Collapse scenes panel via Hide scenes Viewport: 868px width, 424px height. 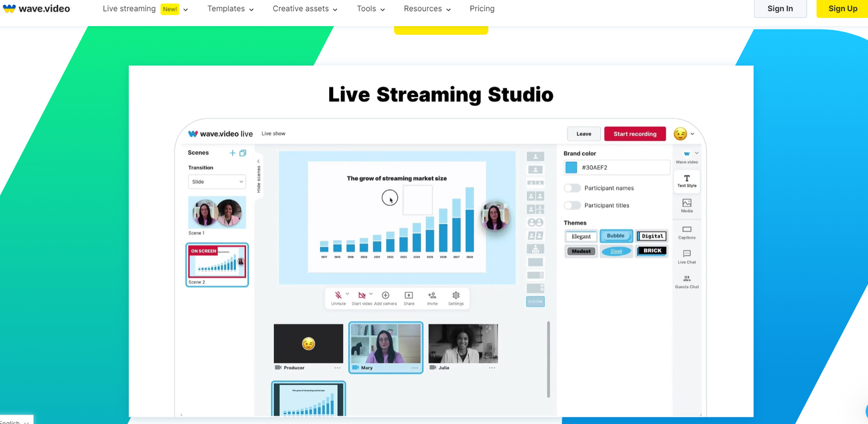[x=258, y=176]
